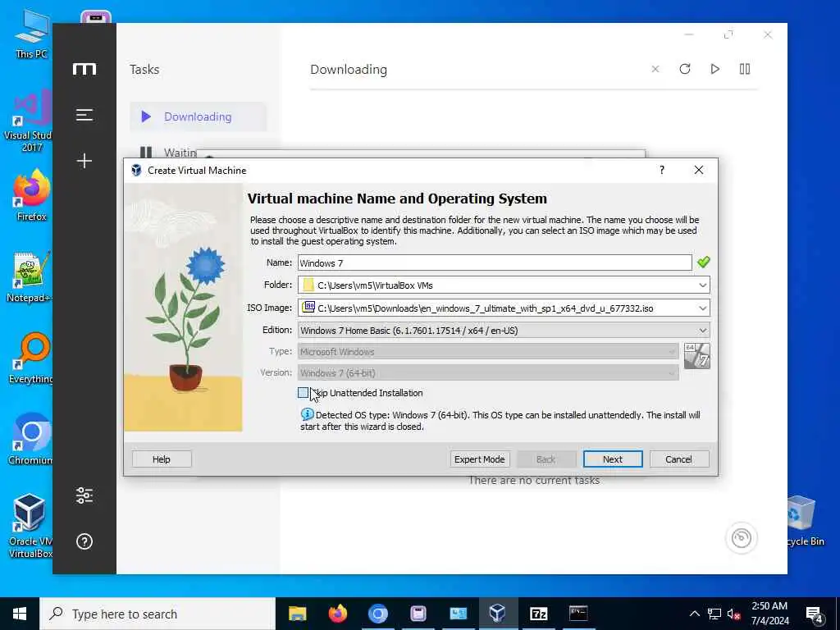Open the Recycle Bin desktop icon
Screen dimensions: 840x630
(805, 521)
